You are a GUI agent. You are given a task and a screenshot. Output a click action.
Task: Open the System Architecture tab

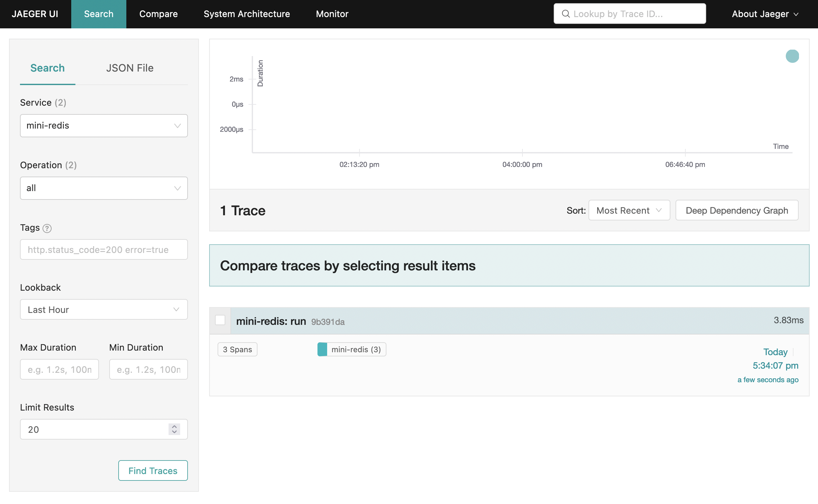(x=247, y=14)
